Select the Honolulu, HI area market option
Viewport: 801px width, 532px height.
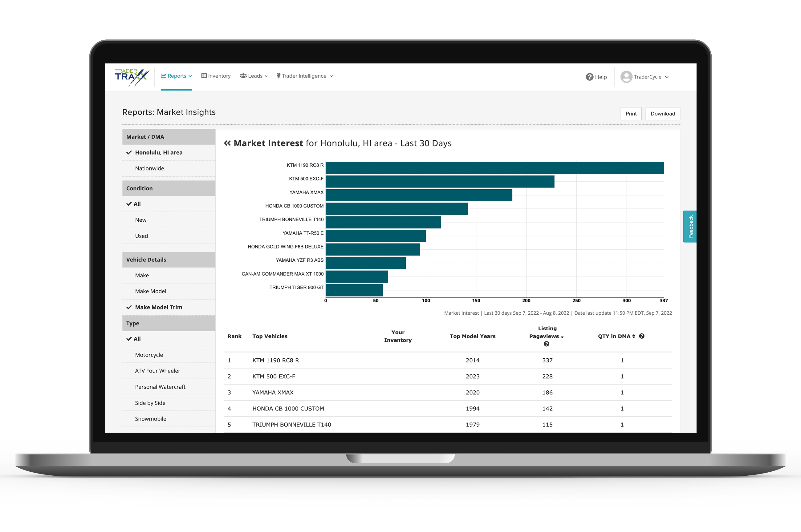pos(169,153)
